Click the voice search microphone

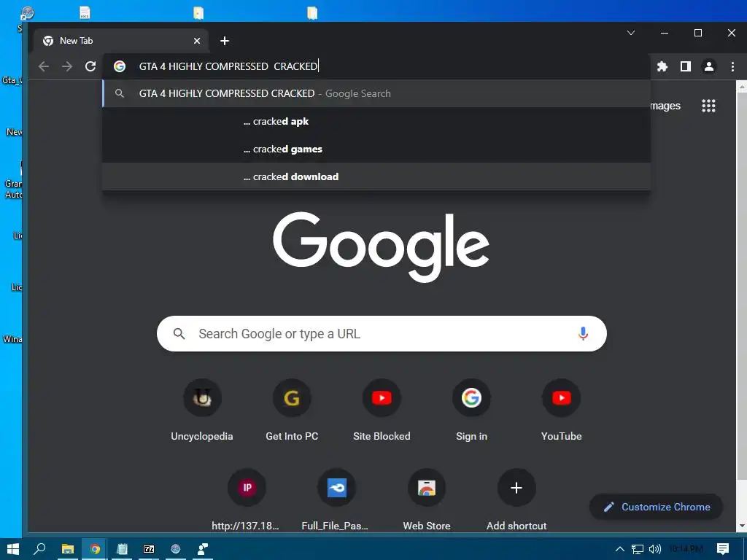[x=583, y=333]
